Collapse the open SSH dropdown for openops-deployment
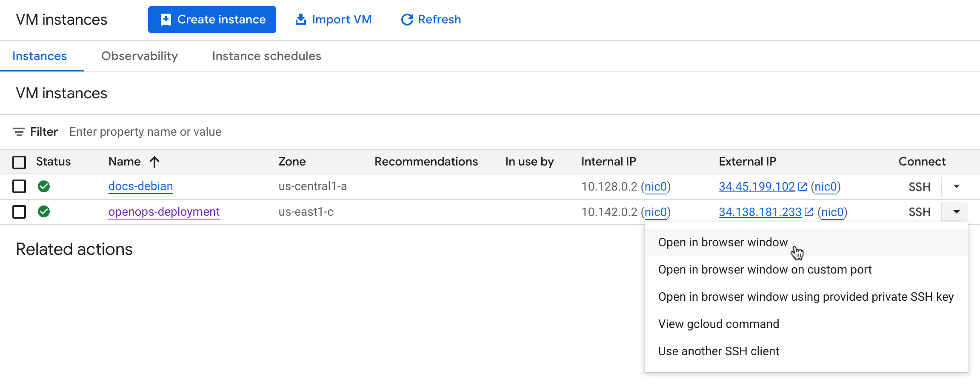The height and width of the screenshot is (385, 980). click(x=956, y=212)
